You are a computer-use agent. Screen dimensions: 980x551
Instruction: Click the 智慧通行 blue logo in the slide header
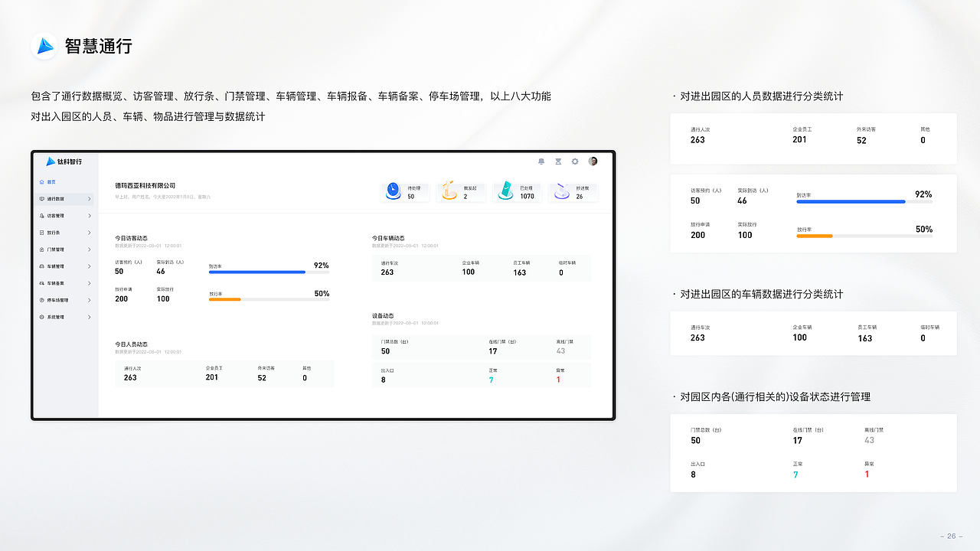44,46
